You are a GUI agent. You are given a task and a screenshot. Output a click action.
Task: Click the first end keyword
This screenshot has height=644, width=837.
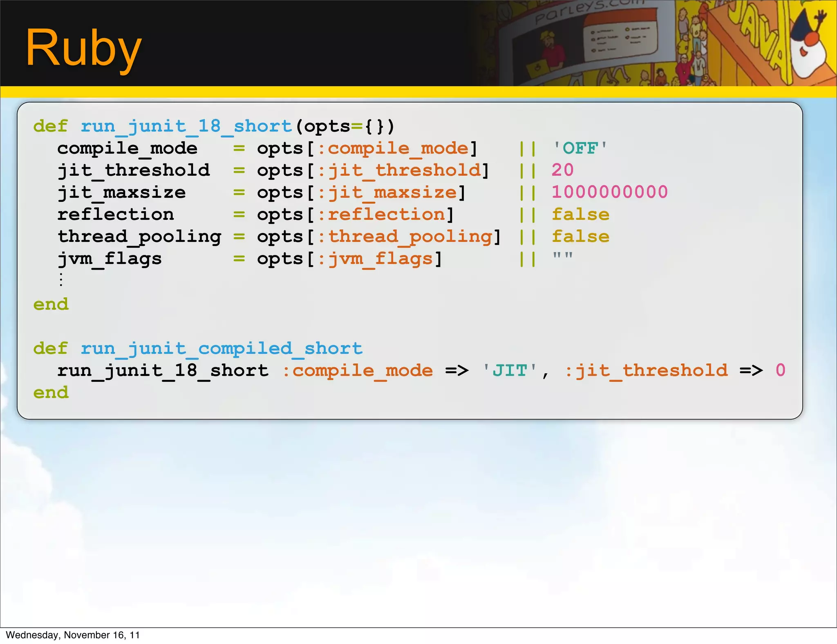[x=51, y=304]
